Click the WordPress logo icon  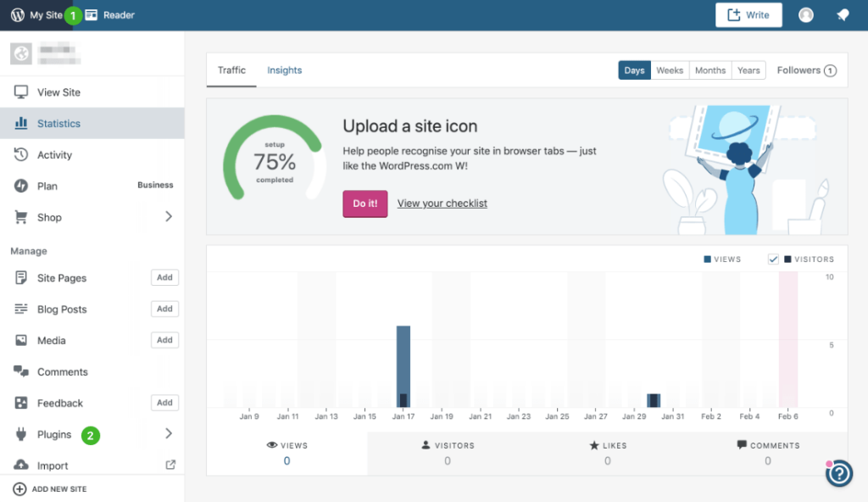point(18,15)
